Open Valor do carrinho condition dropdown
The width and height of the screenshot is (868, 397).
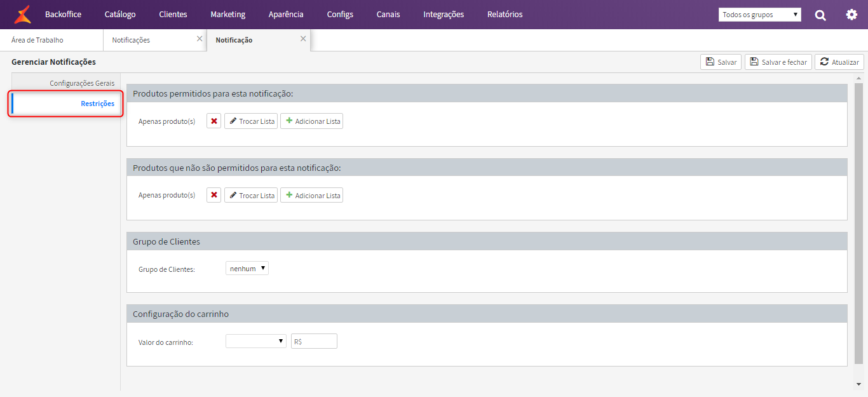click(256, 341)
